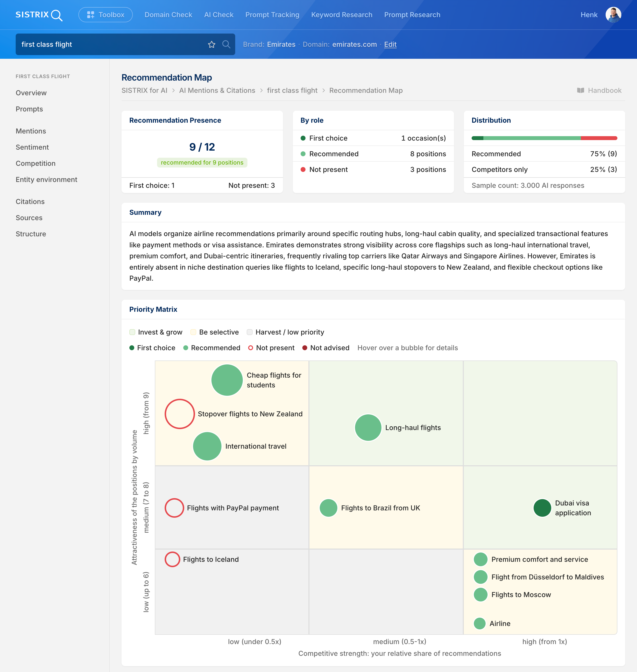
Task: Click the 'Not present' red dot in By role
Action: click(x=303, y=170)
